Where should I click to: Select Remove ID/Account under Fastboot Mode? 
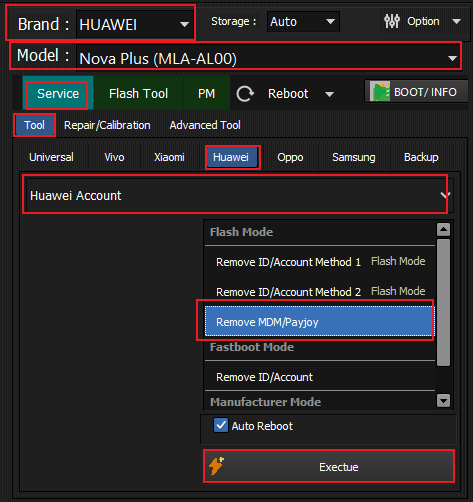point(320,377)
